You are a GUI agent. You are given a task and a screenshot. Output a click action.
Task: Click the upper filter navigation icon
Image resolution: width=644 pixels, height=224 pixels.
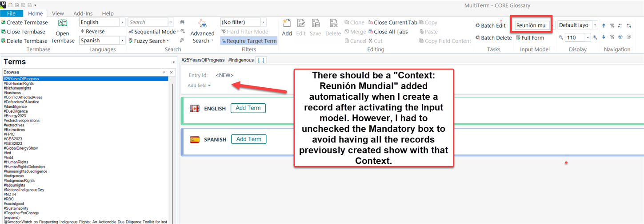click(x=612, y=26)
